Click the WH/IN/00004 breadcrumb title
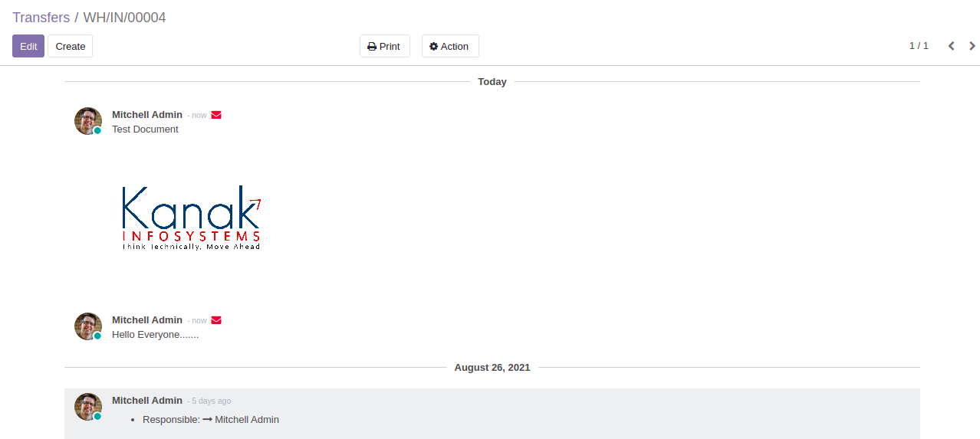 tap(124, 18)
